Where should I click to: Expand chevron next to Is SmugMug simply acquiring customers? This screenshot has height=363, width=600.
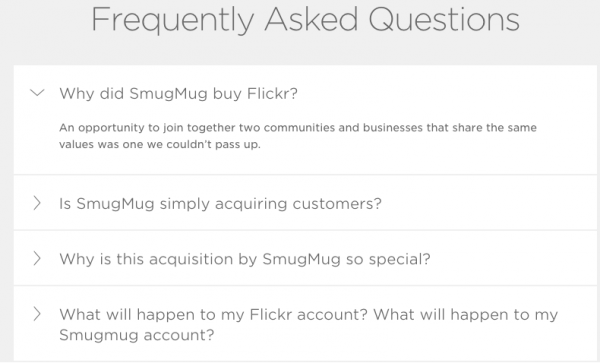tap(37, 203)
